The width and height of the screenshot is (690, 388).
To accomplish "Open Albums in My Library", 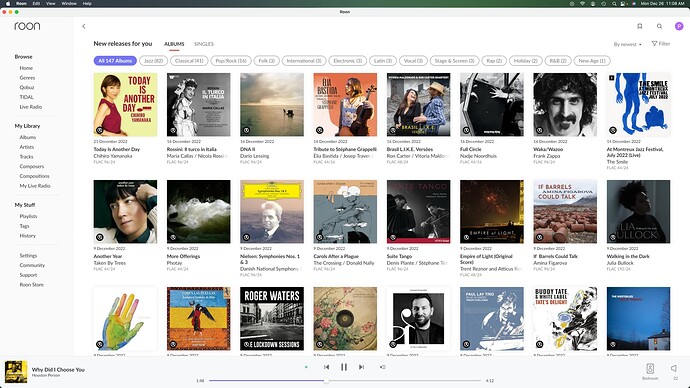I will coord(28,137).
